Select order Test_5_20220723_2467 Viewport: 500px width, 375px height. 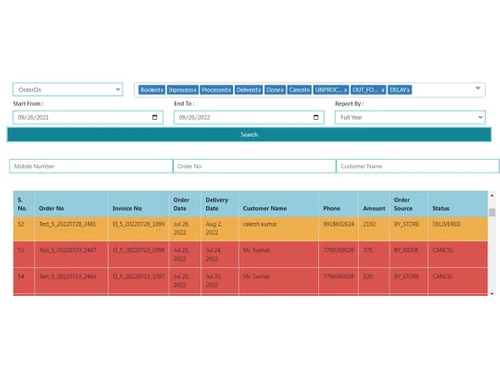pos(68,250)
